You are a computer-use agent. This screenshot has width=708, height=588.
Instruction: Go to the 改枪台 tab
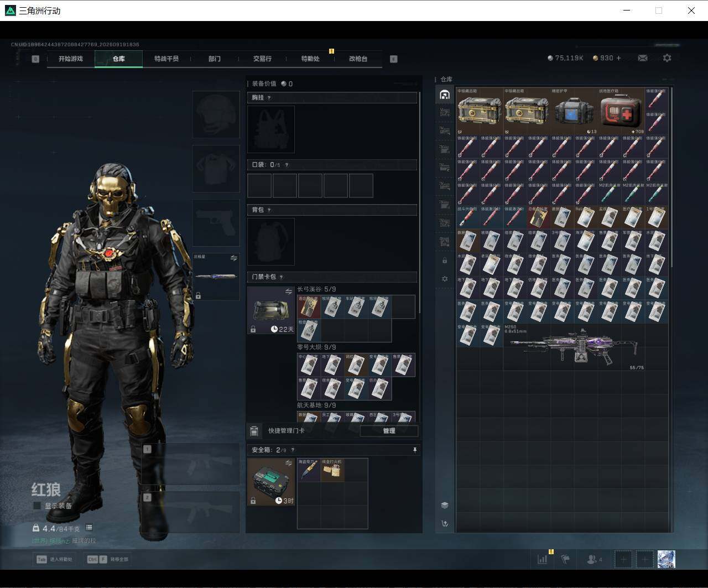(358, 59)
